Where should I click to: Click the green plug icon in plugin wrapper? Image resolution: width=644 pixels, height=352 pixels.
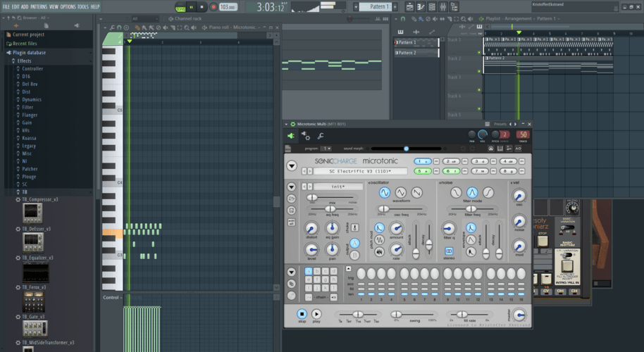[291, 136]
